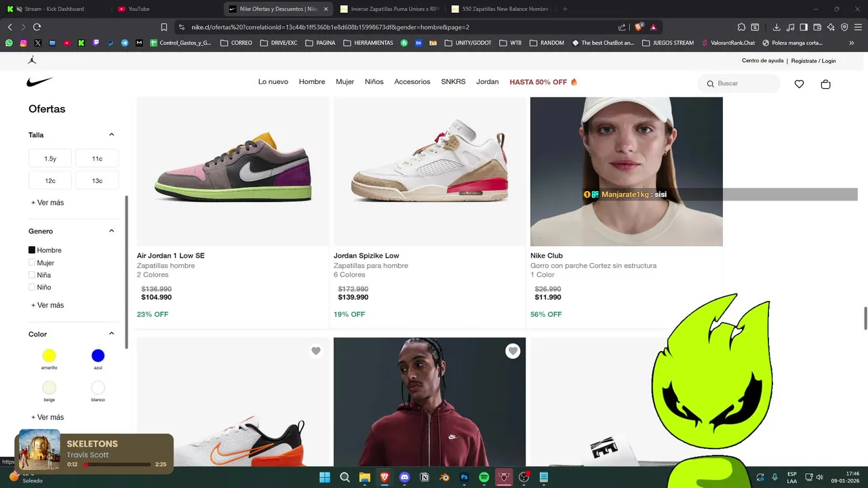The height and width of the screenshot is (488, 868).
Task: Check the Niña gender filter
Action: tap(32, 274)
